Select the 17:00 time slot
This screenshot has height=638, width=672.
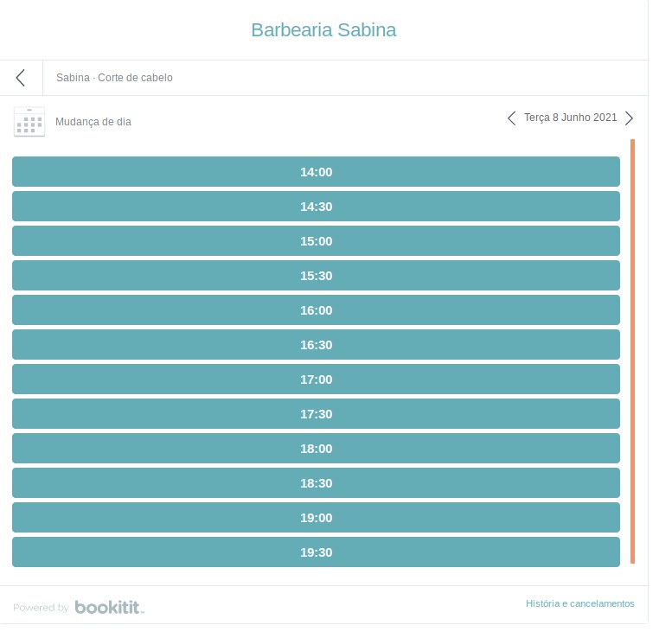(x=316, y=380)
